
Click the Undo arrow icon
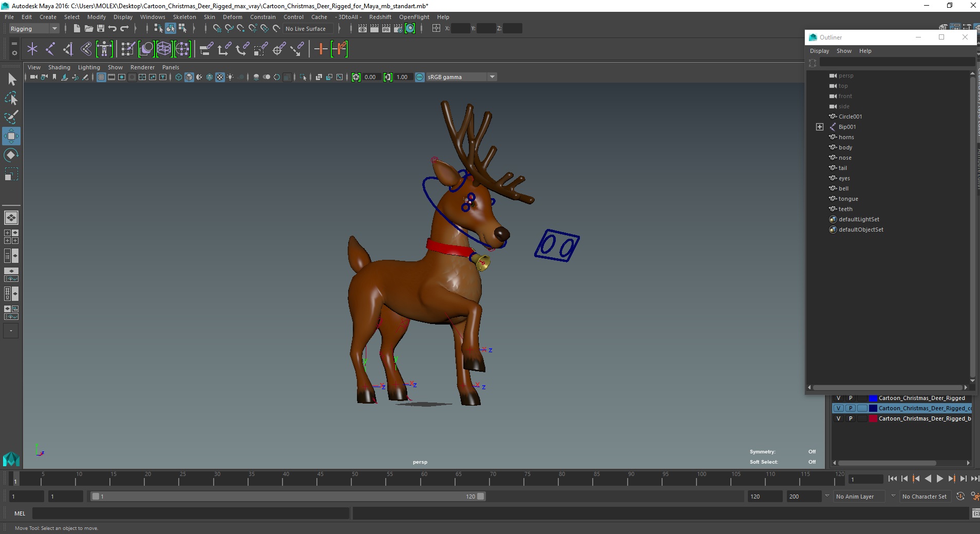(x=112, y=29)
